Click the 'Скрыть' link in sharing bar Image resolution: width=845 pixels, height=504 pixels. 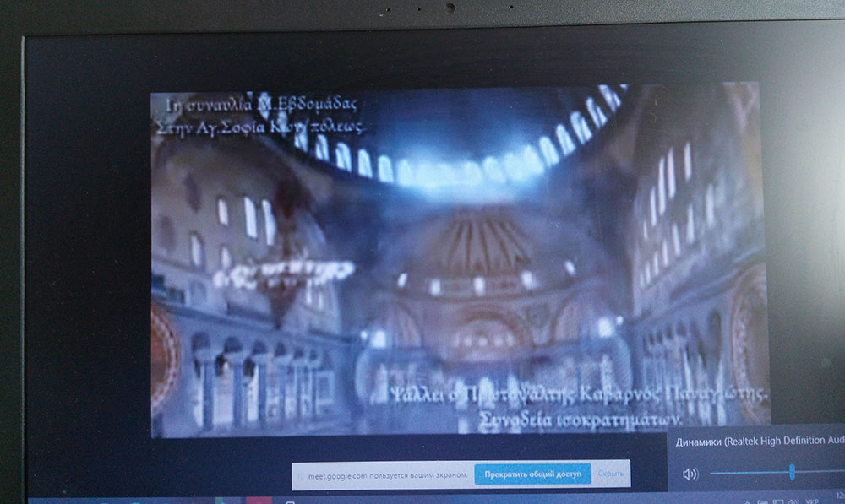[611, 474]
